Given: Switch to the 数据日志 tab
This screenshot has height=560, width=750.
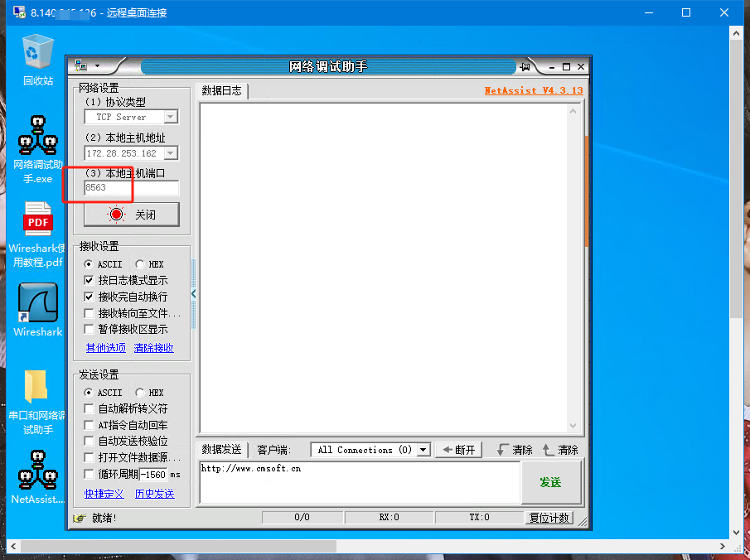Looking at the screenshot, I should click(x=222, y=91).
